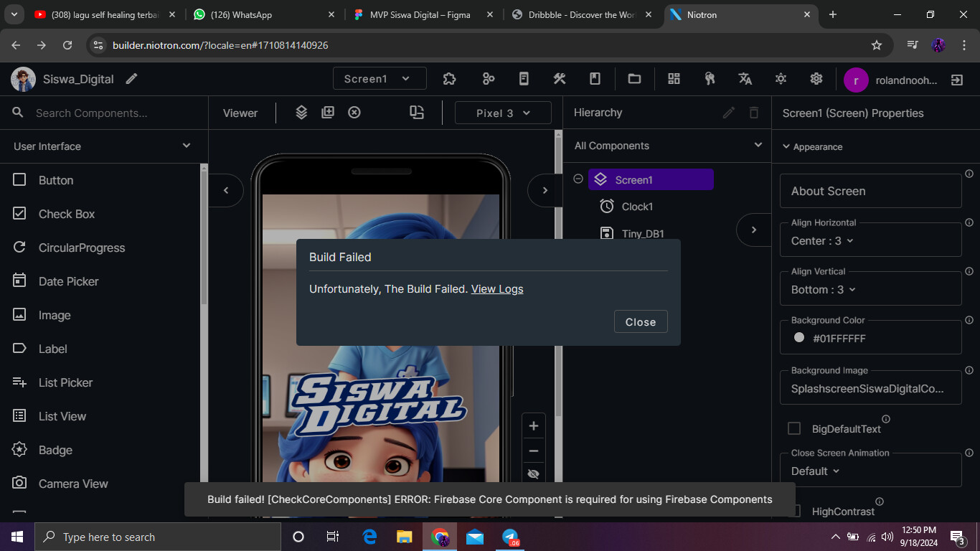Switch to the Dribbble browser tab
This screenshot has width=980, height=551.
tap(582, 14)
